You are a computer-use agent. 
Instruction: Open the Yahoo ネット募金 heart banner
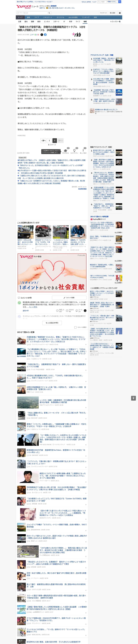[x=52, y=273]
